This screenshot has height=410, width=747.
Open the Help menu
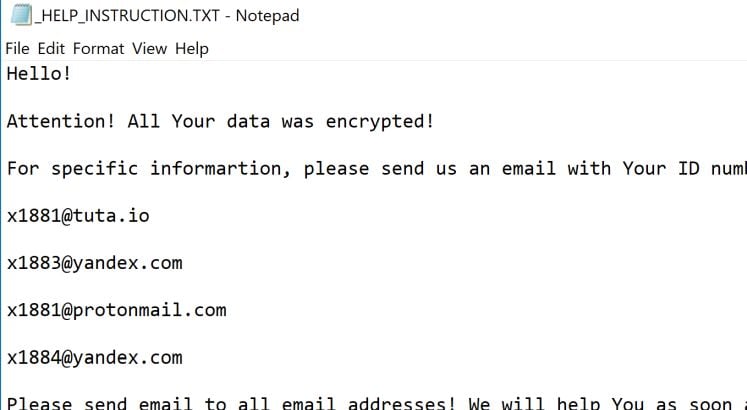pyautogui.click(x=191, y=48)
